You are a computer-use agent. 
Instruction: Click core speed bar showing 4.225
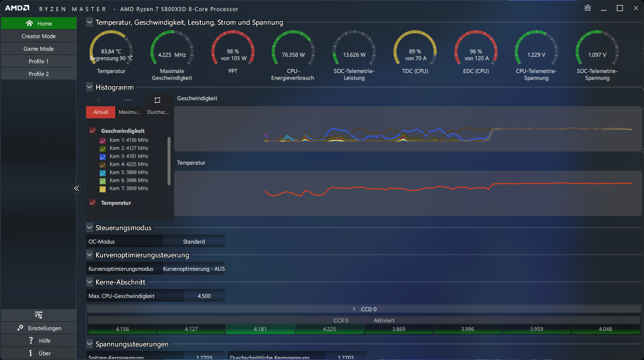(x=329, y=329)
